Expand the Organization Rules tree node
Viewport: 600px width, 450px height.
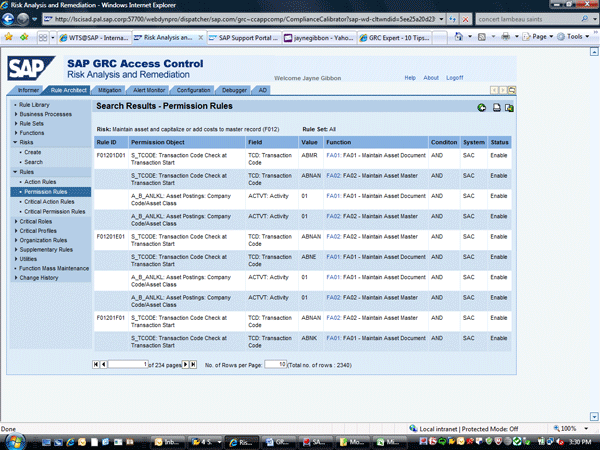[x=16, y=240]
